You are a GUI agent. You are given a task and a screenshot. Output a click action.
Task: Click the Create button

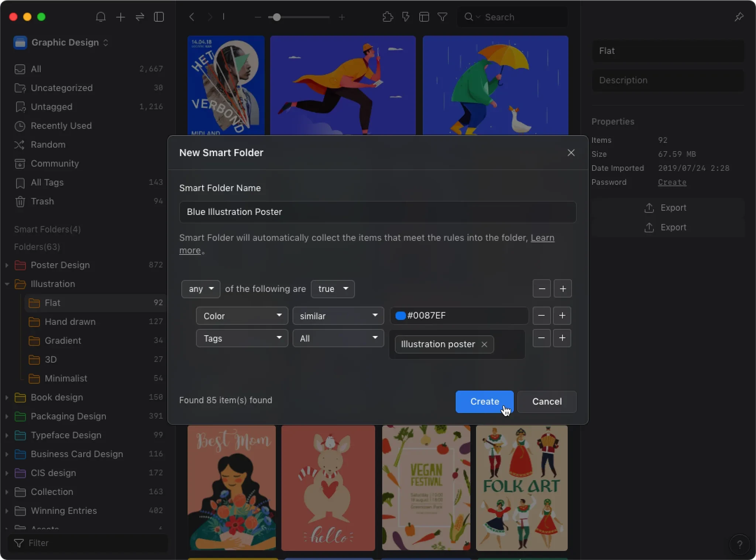point(484,402)
